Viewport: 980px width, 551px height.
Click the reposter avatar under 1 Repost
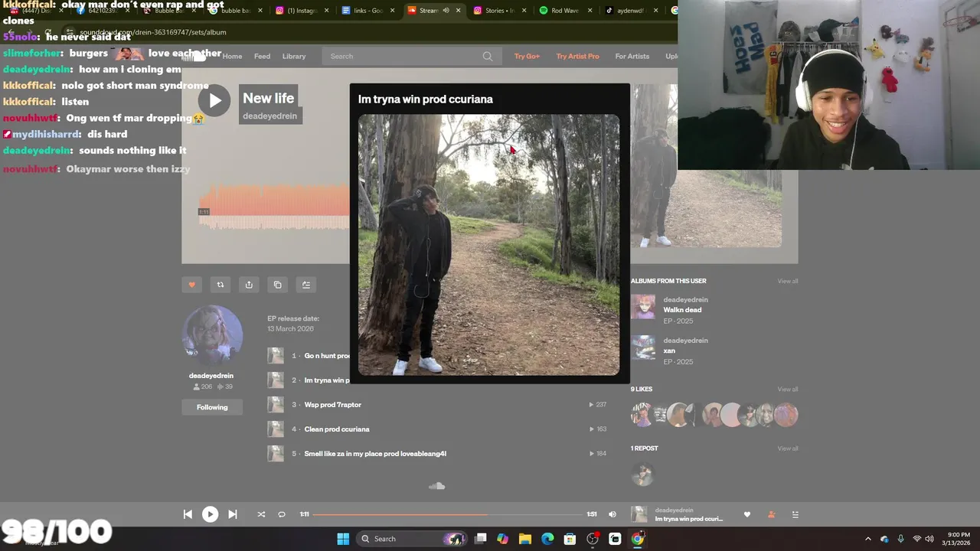(x=642, y=474)
